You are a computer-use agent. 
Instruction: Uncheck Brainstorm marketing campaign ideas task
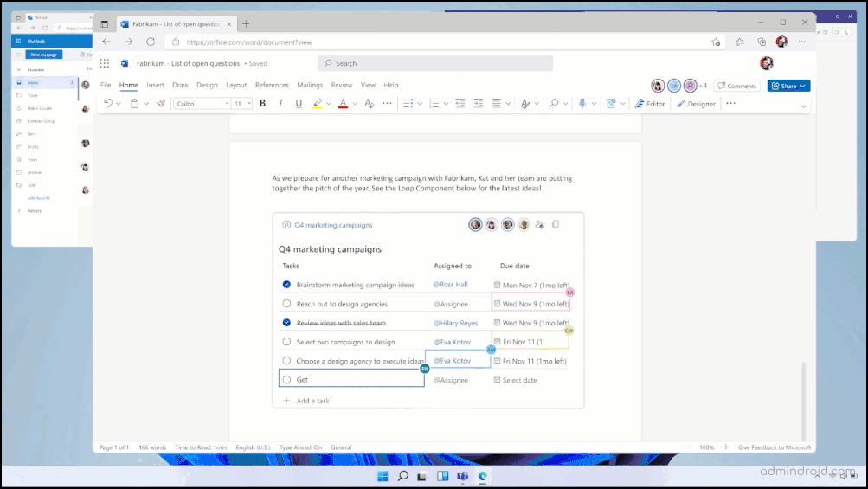(x=286, y=285)
